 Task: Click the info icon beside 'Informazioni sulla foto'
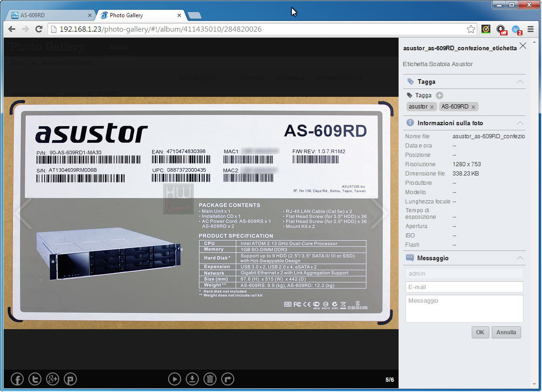coord(410,122)
